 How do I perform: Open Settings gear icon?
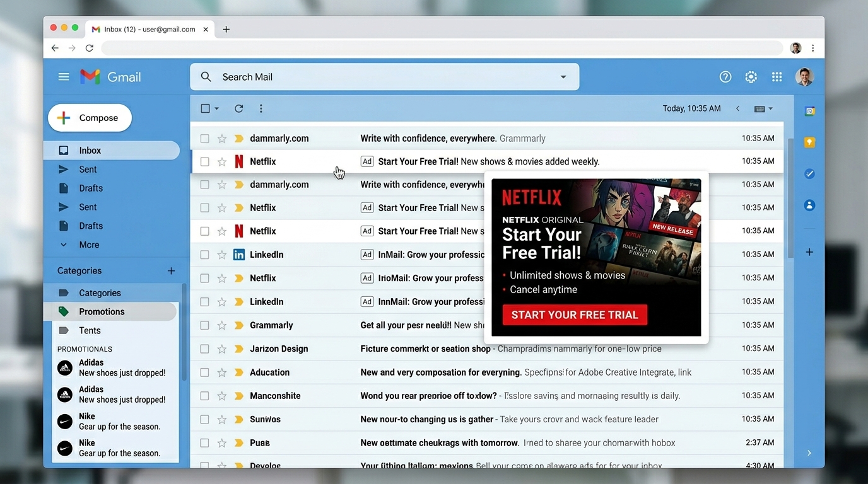751,77
